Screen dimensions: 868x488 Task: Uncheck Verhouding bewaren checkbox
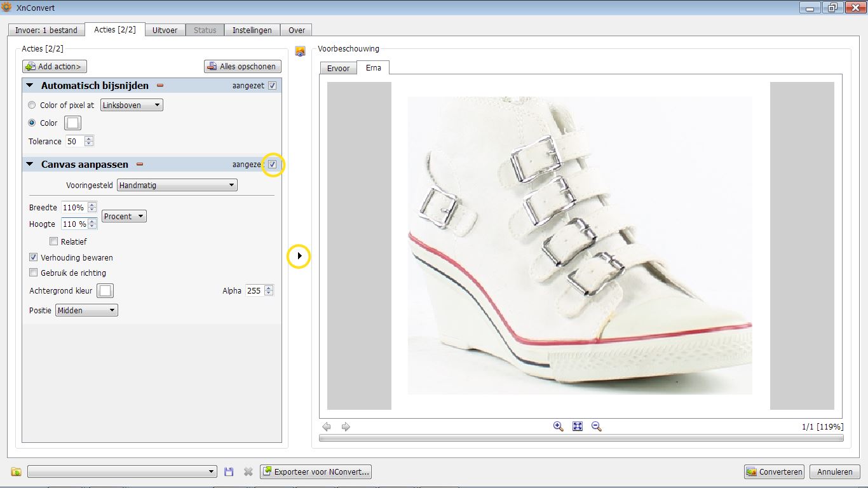coord(34,257)
